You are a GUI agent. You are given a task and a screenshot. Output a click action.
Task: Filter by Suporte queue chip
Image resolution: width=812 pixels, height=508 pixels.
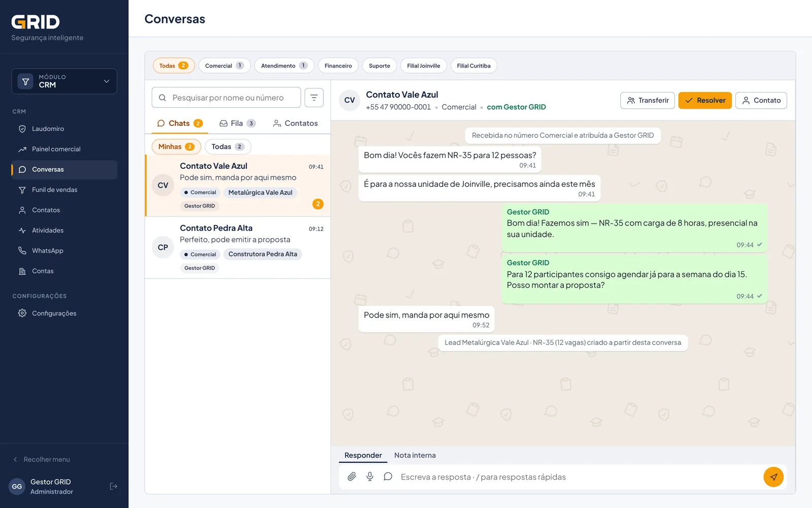click(x=380, y=66)
